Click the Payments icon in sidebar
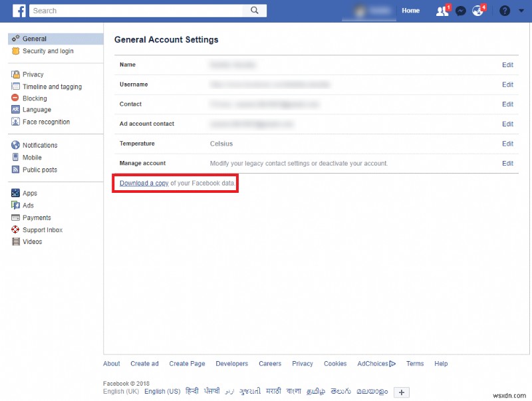Screen dimensions: 532x401 [x=16, y=217]
